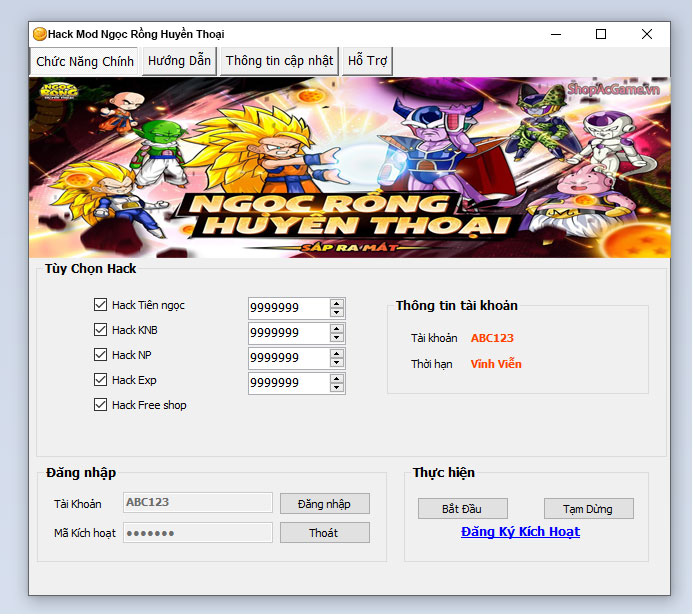
Task: Increase Hack KNB value with up arrow
Action: [x=337, y=329]
